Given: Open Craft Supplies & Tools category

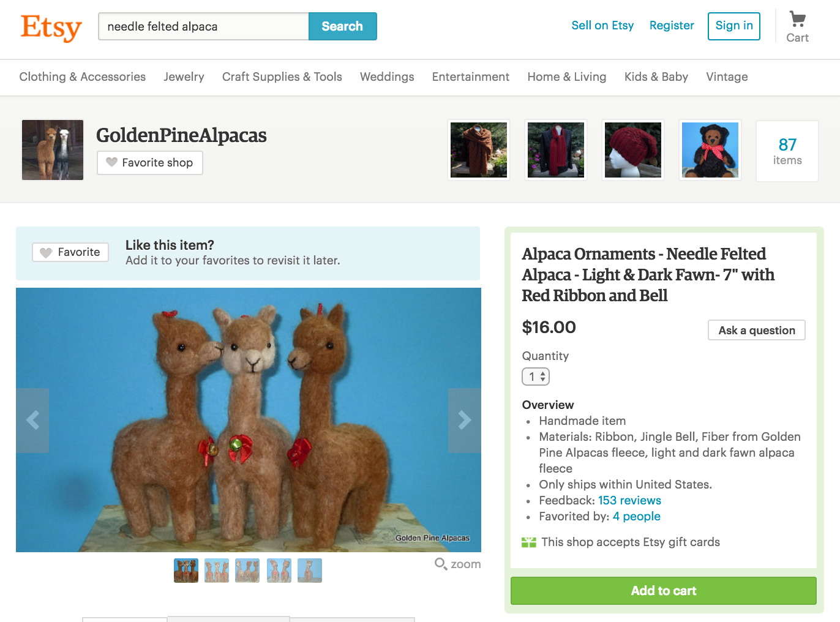Looking at the screenshot, I should click(282, 77).
